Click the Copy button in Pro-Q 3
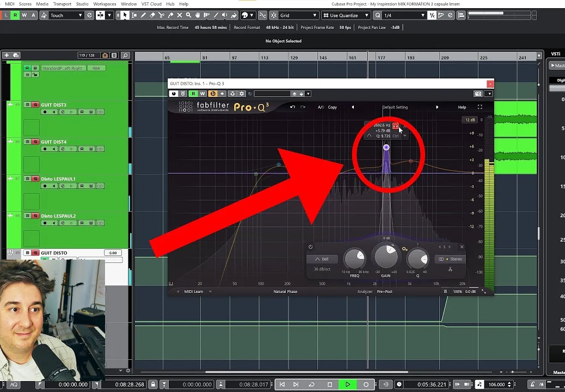The height and width of the screenshot is (392, 565). point(332,107)
